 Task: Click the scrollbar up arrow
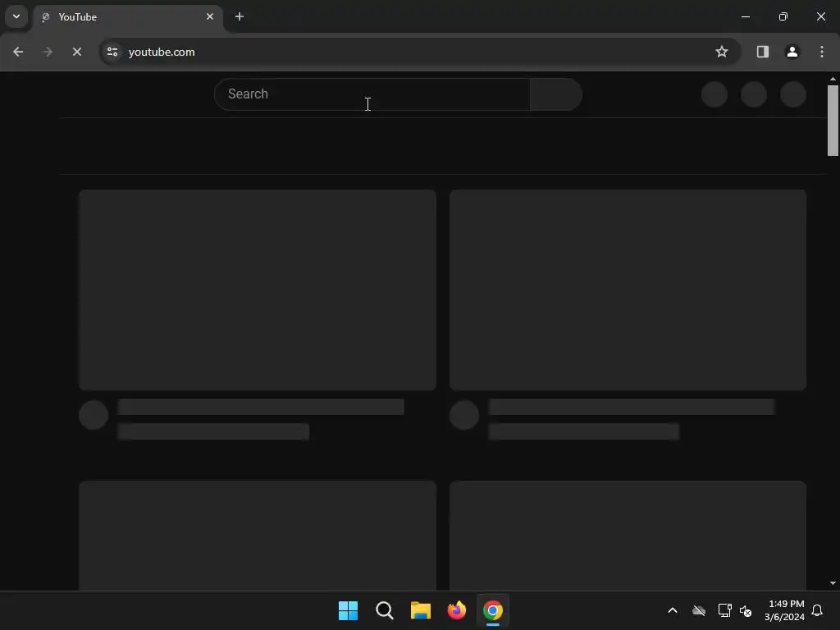(833, 79)
